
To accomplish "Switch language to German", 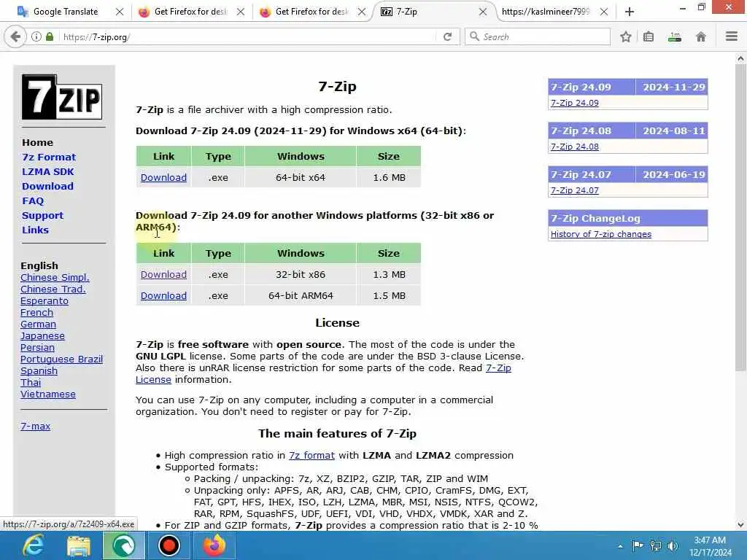I will pos(38,324).
